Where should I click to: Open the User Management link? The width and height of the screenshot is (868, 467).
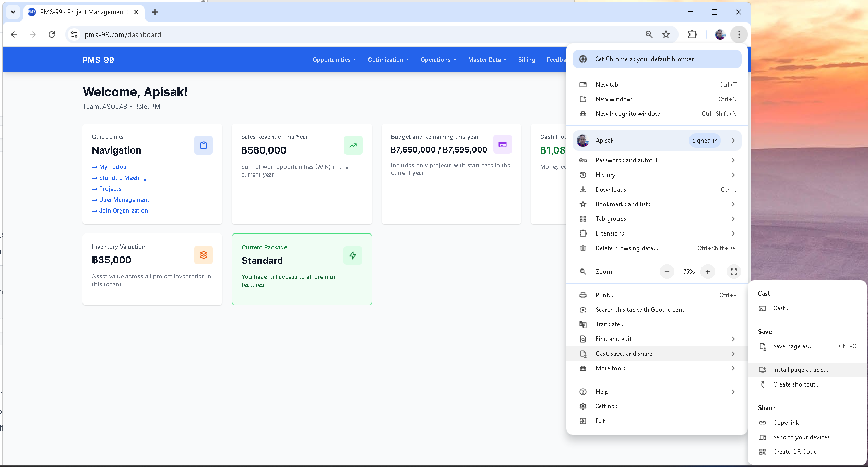click(121, 200)
